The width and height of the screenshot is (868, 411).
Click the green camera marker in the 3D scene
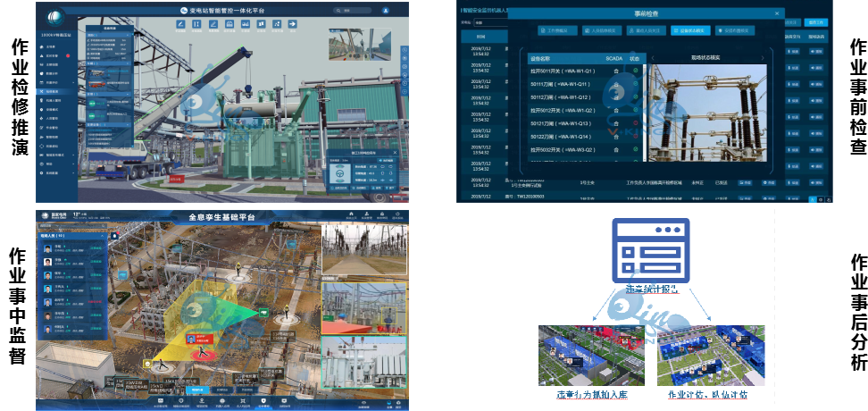click(x=264, y=312)
